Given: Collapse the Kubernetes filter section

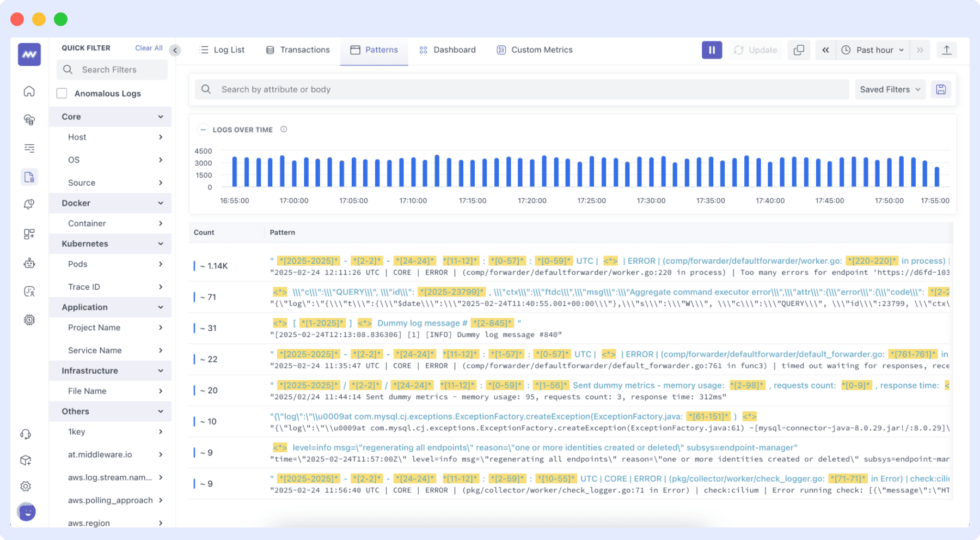Looking at the screenshot, I should [160, 244].
